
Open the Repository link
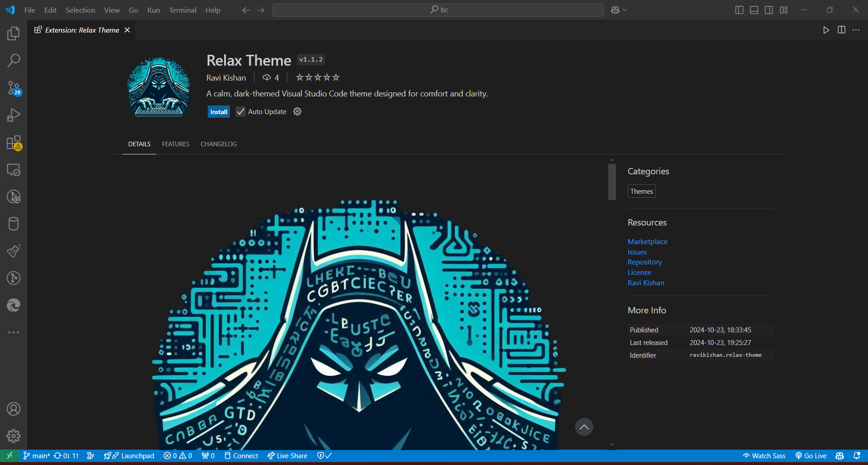tap(644, 262)
